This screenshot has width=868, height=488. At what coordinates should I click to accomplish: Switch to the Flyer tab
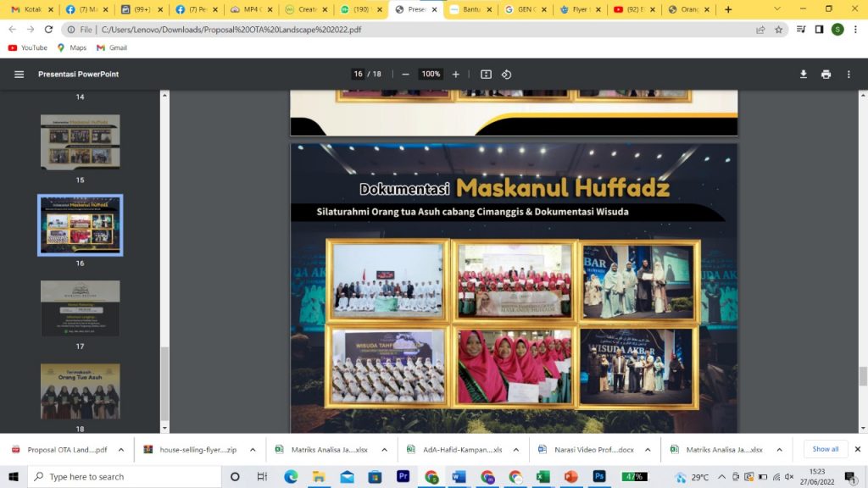578,9
